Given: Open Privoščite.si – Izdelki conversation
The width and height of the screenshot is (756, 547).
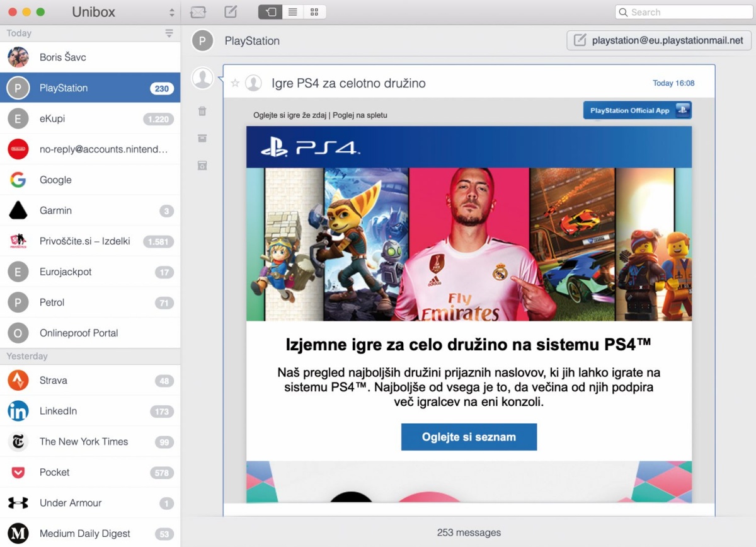Looking at the screenshot, I should pos(90,241).
